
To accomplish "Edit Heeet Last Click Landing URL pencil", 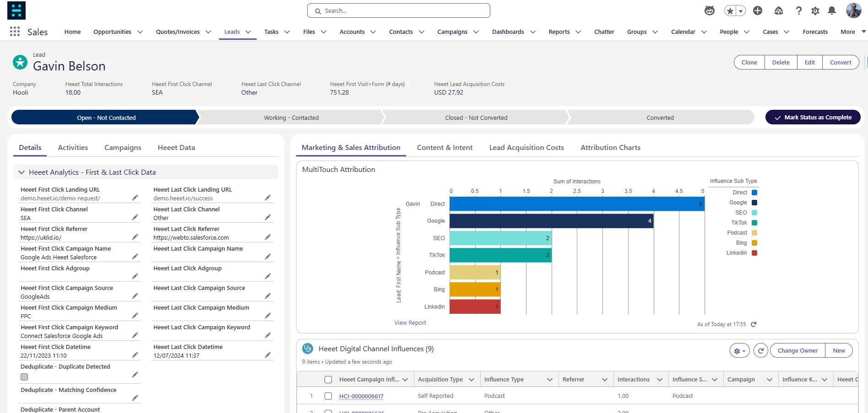I will coord(268,198).
